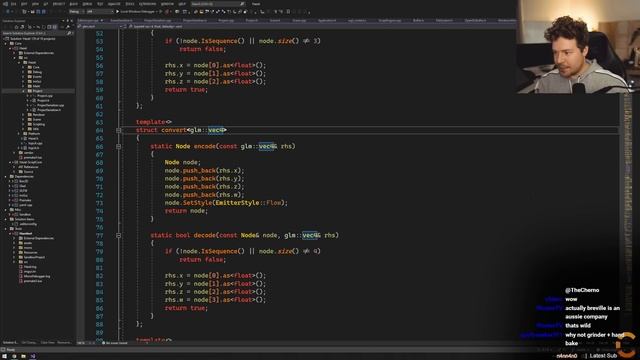
Task: Expand the Box2D project node
Action: 10,181
